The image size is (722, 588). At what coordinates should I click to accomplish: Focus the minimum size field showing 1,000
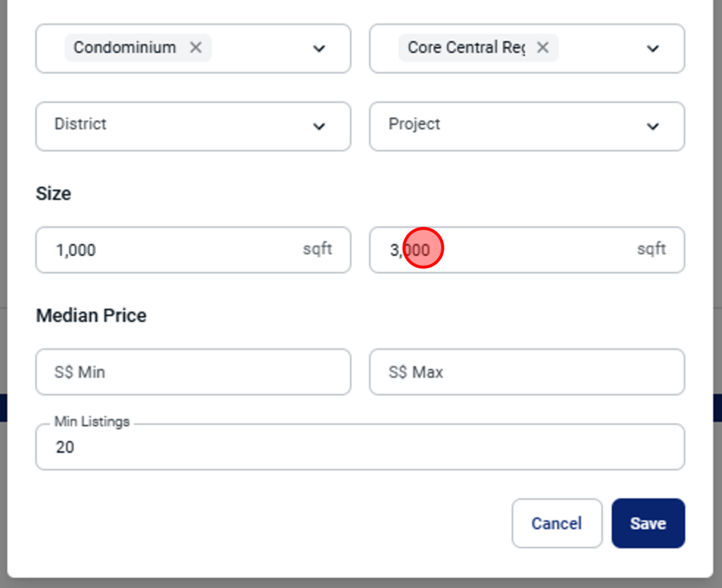pyautogui.click(x=193, y=250)
